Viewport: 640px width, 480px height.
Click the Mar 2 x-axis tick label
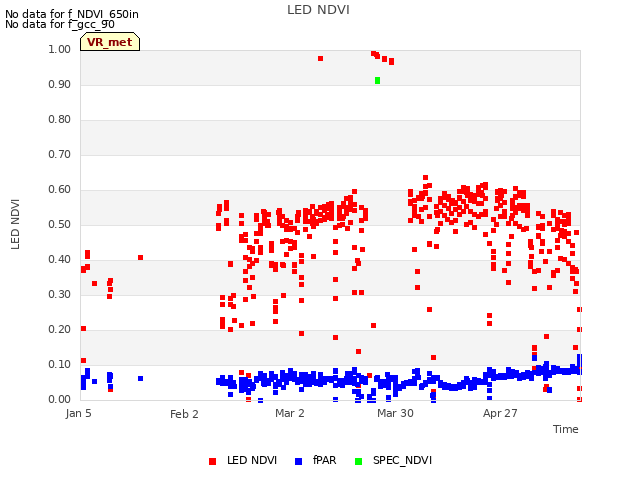pos(290,413)
